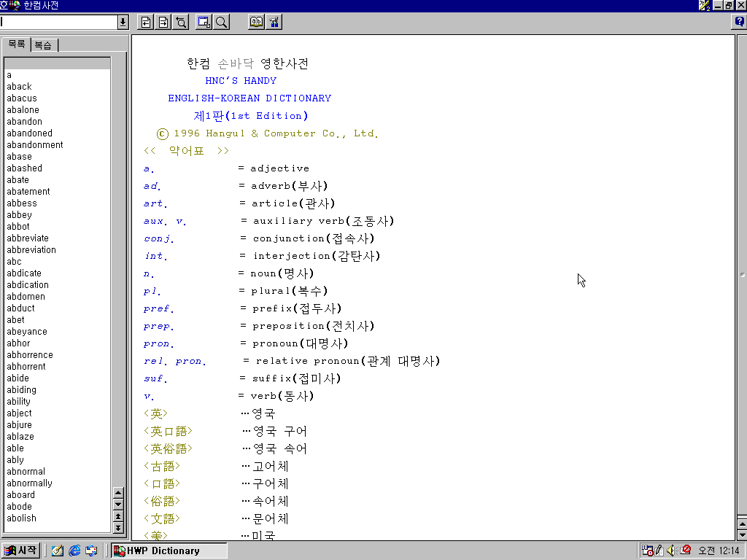Click the notepad pencil quick launch icon
Viewport: 747px width, 560px height.
pos(58,551)
